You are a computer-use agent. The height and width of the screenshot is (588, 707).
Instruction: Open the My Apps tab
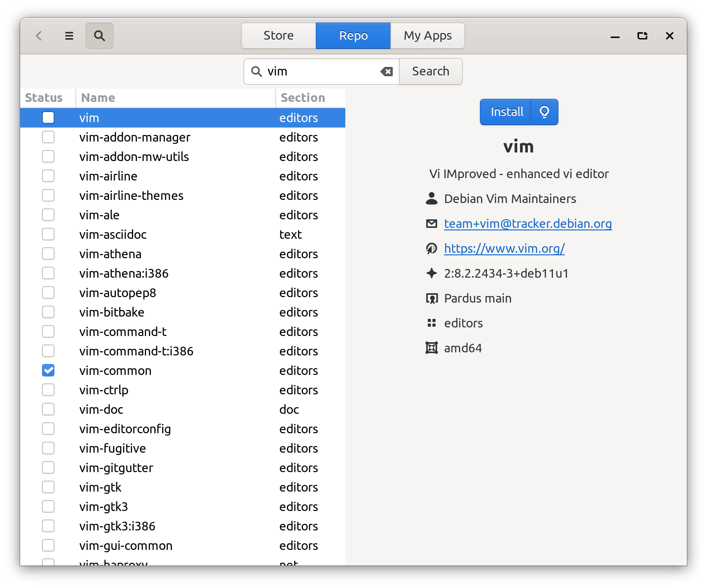point(427,36)
